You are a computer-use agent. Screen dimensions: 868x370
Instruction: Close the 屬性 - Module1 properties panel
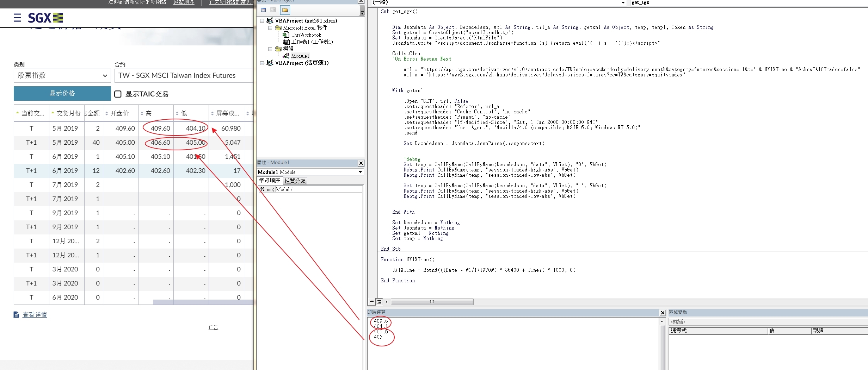(x=361, y=163)
